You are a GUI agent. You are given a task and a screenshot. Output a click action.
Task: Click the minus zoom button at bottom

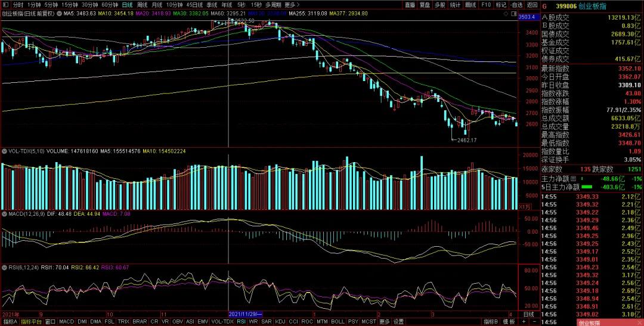[x=534, y=322]
